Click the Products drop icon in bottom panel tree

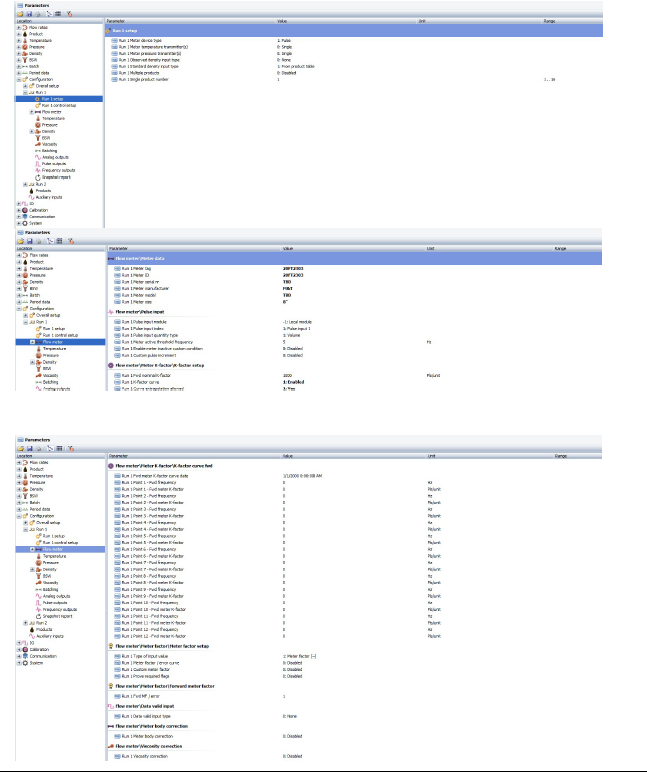pyautogui.click(x=32, y=630)
